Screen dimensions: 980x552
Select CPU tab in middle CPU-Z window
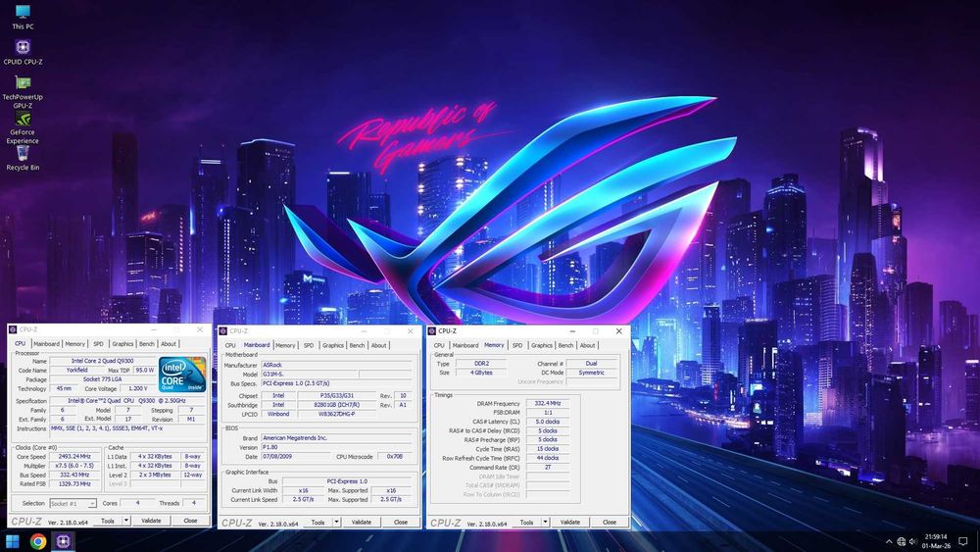230,345
